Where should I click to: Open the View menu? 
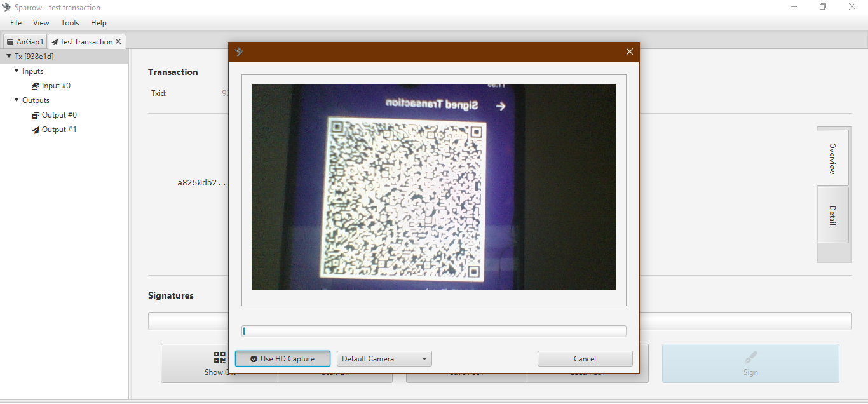(x=41, y=22)
